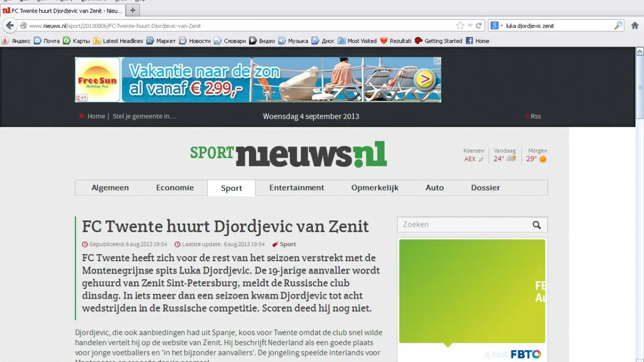Click the search magnifier in browser search box

(x=618, y=25)
